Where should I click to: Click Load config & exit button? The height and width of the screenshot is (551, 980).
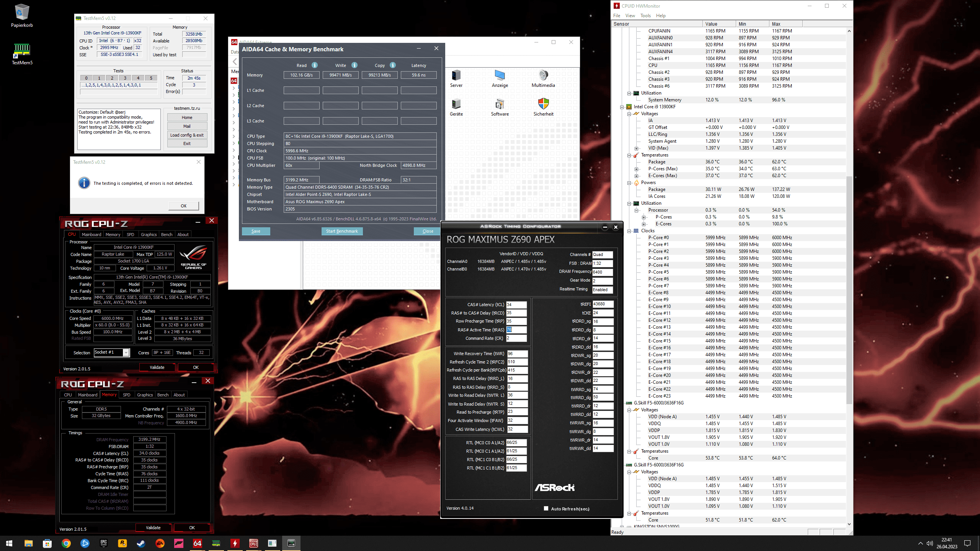[x=187, y=135]
